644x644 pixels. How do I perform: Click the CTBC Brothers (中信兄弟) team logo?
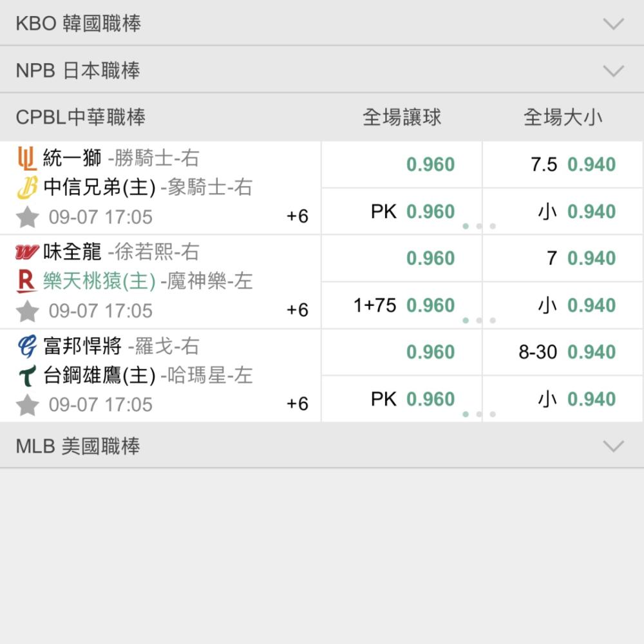[x=27, y=187]
